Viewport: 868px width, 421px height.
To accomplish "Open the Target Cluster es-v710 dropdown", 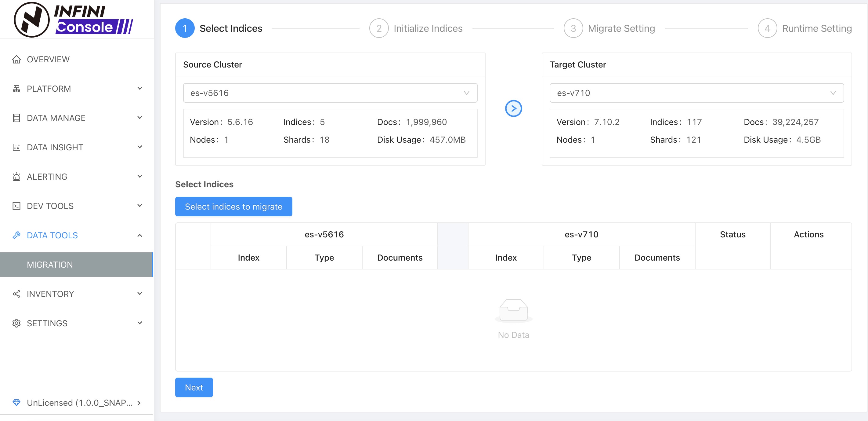I will coord(696,93).
